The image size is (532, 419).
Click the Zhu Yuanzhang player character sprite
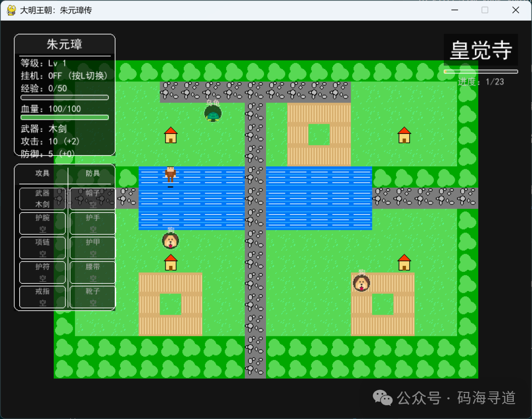point(170,175)
